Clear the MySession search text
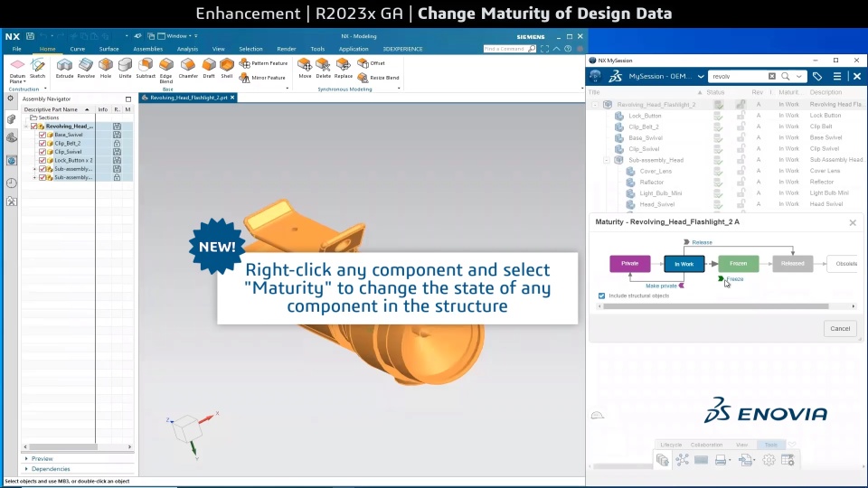This screenshot has width=868, height=488. [x=771, y=76]
